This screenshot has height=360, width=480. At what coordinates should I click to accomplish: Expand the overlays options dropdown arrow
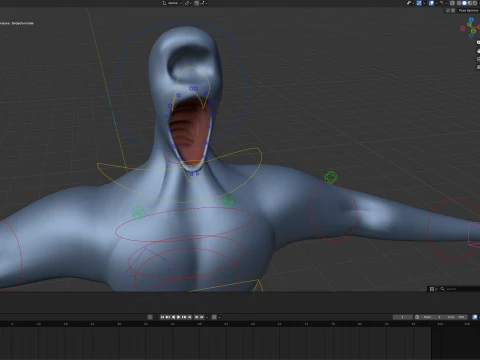coord(436,3)
